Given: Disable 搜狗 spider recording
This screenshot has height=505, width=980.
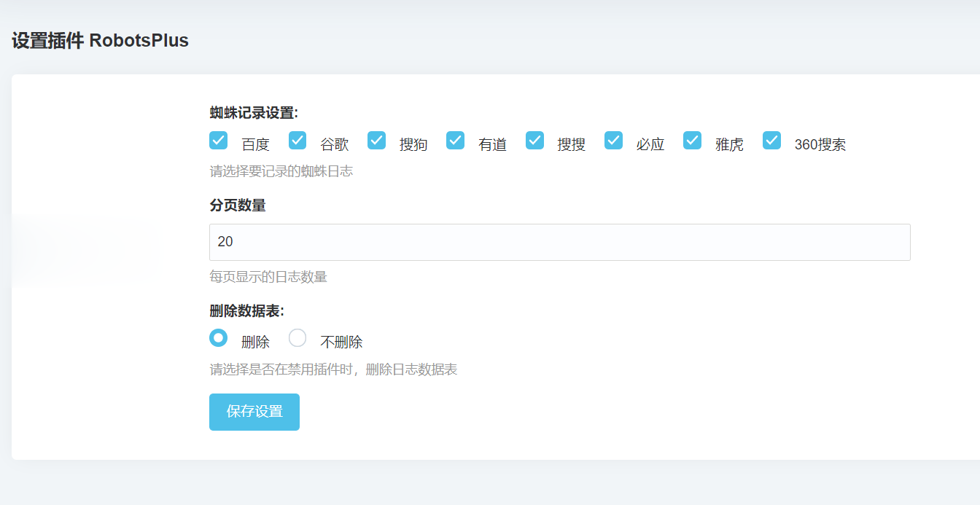Looking at the screenshot, I should pos(376,140).
